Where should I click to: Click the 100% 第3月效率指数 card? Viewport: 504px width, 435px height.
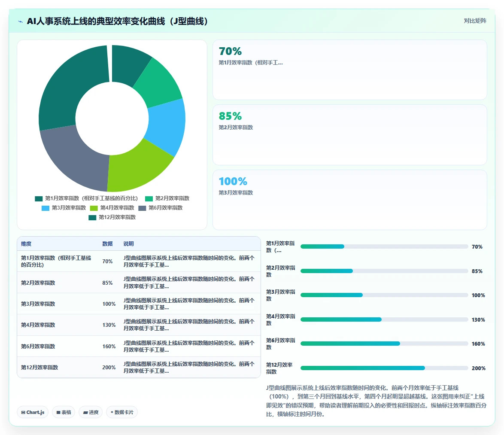(x=350, y=200)
